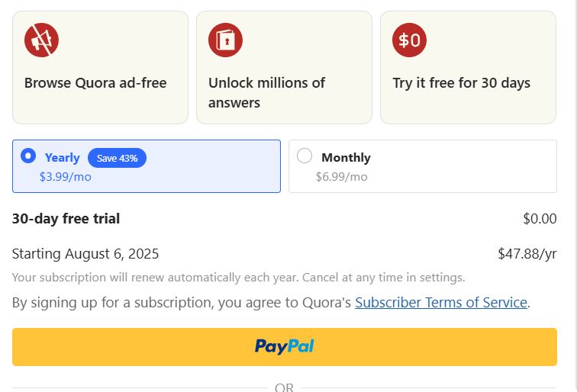
Task: Click the $6.99/mo monthly price
Action: (341, 177)
